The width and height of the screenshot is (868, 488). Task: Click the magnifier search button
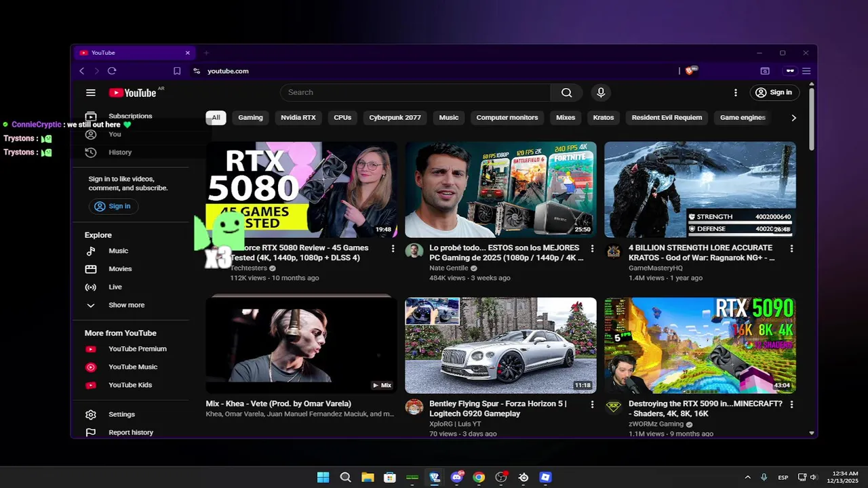pos(566,93)
